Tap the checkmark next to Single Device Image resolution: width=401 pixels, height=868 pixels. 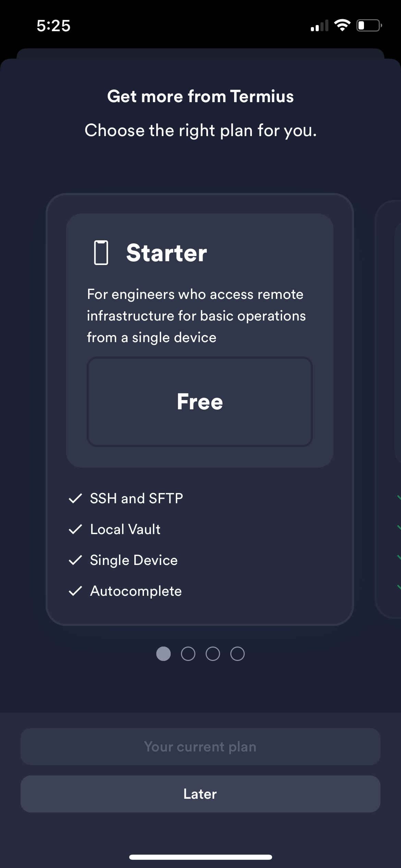click(x=75, y=560)
